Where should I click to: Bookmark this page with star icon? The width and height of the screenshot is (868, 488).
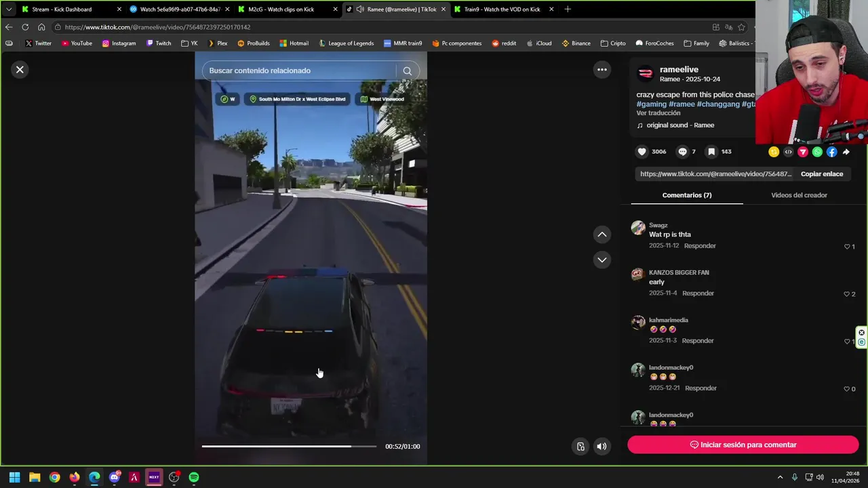click(x=741, y=27)
